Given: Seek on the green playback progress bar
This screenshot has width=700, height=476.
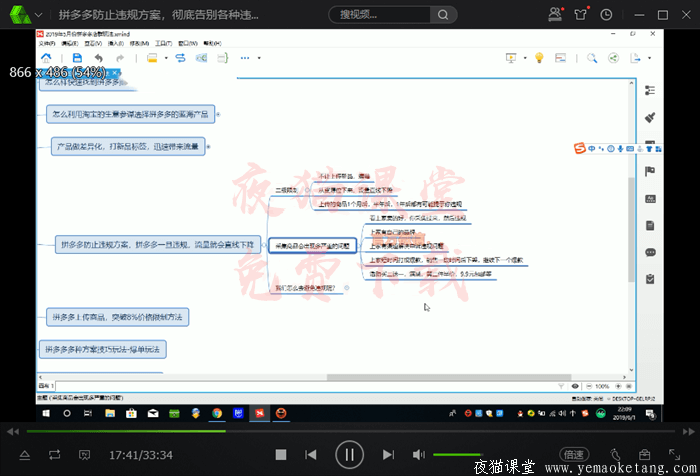Looking at the screenshot, I should 126,431.
